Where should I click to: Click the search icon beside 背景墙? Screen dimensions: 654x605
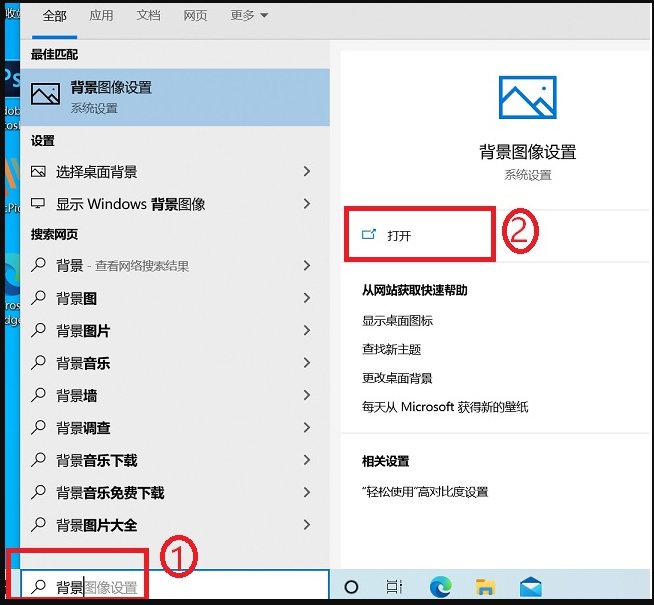[x=38, y=395]
